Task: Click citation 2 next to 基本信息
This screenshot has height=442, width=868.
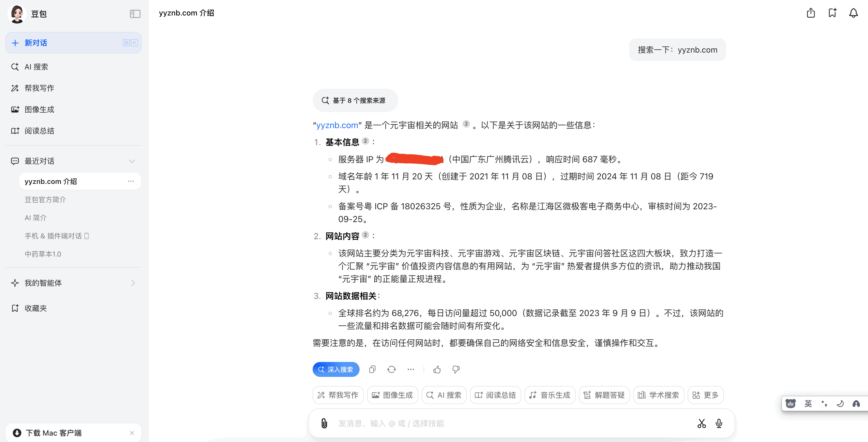Action: click(365, 141)
